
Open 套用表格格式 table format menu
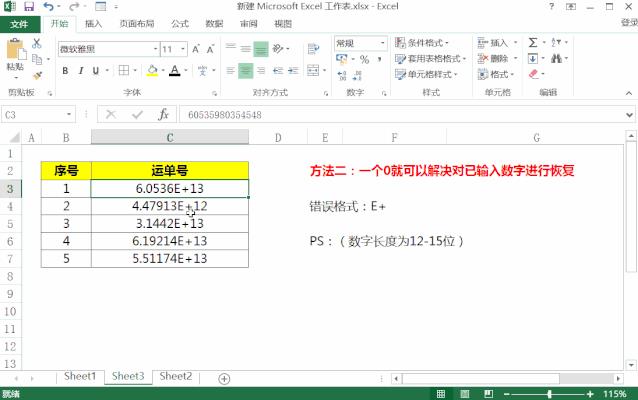click(x=430, y=59)
